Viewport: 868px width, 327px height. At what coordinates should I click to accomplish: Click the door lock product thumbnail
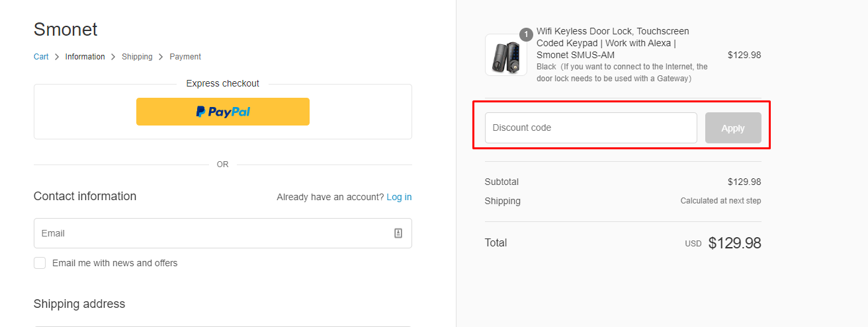tap(506, 55)
